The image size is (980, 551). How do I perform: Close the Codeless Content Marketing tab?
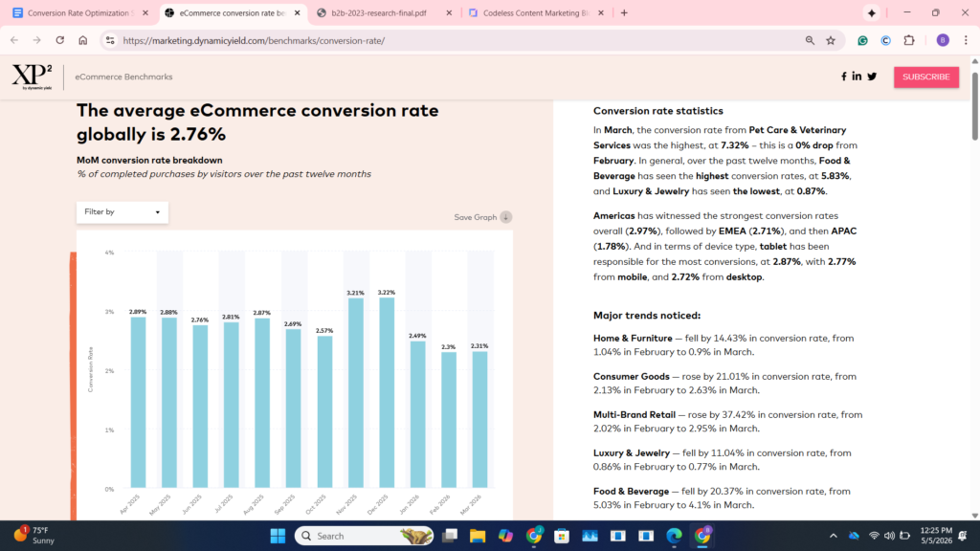pyautogui.click(x=601, y=13)
